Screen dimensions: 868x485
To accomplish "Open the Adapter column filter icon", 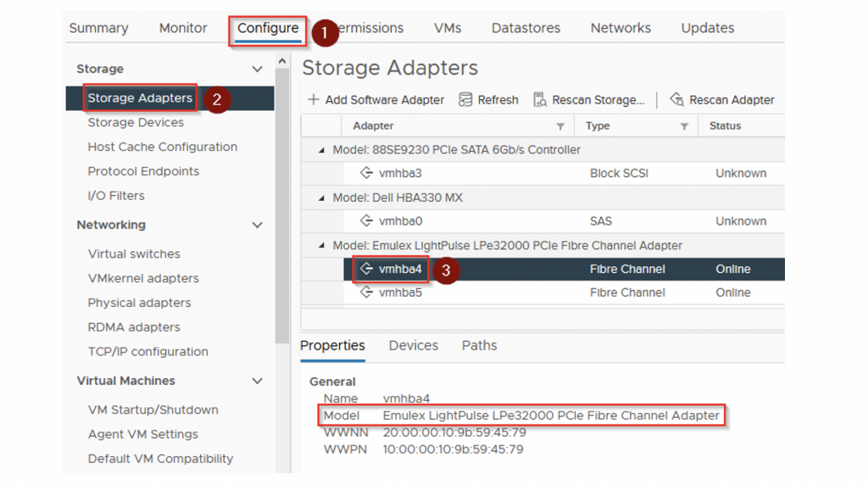I will point(560,127).
